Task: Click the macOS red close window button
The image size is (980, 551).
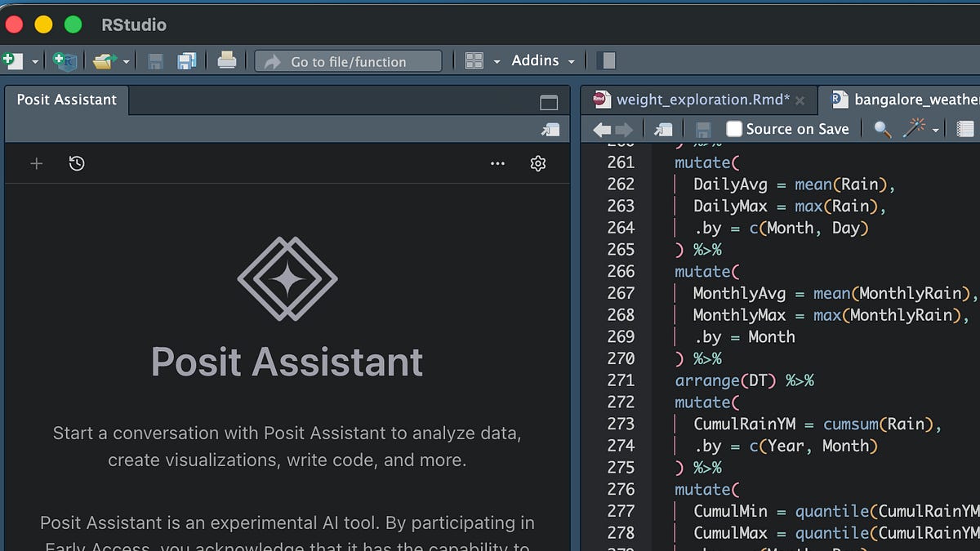Action: pos(14,24)
